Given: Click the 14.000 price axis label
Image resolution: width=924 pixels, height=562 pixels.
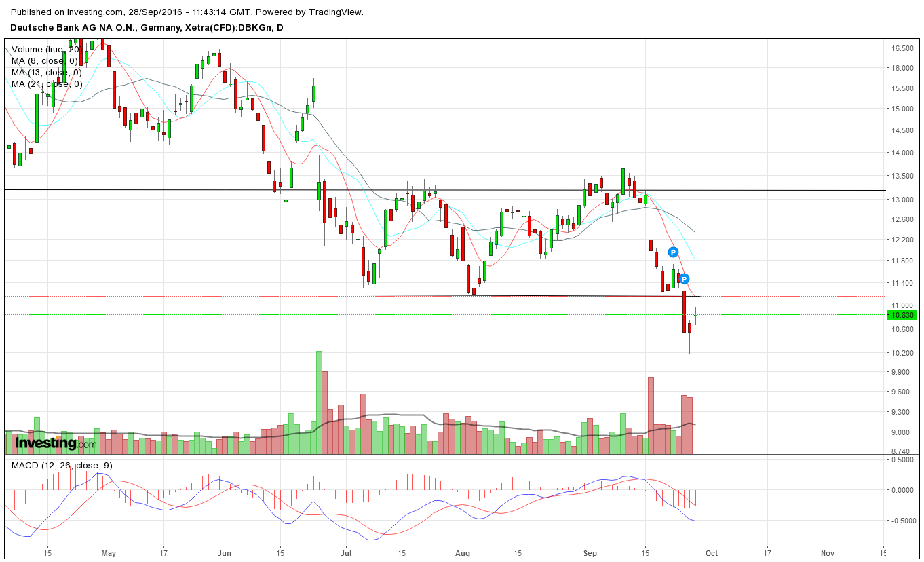Looking at the screenshot, I should (x=903, y=153).
